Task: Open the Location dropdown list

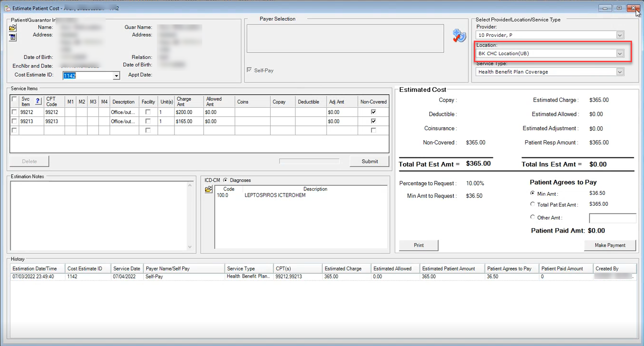Action: coord(620,54)
